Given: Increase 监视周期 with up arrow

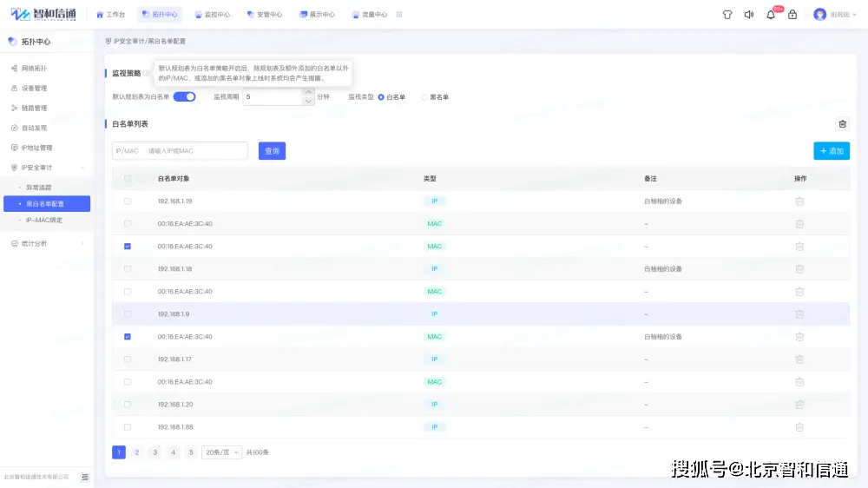Looking at the screenshot, I should [x=308, y=93].
